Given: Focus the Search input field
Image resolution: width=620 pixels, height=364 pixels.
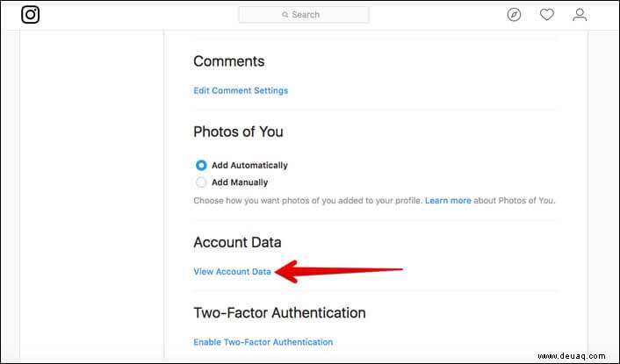Looking at the screenshot, I should (304, 15).
